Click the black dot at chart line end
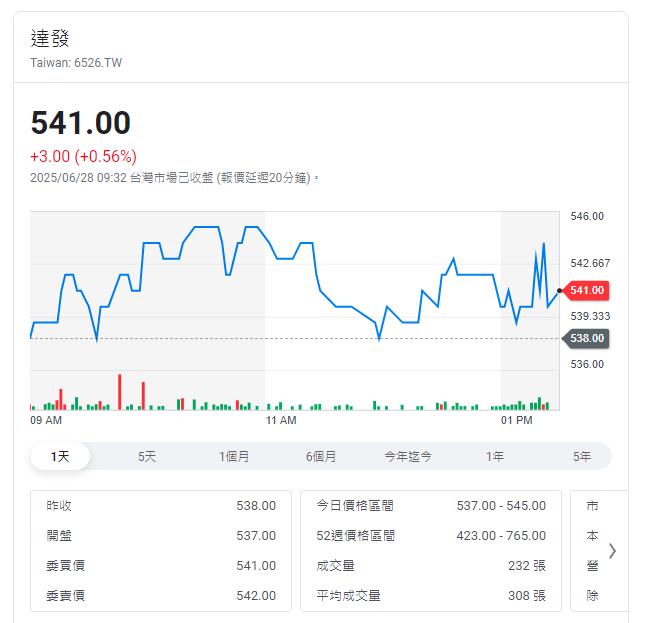Viewport: 655px width, 623px height. [559, 291]
